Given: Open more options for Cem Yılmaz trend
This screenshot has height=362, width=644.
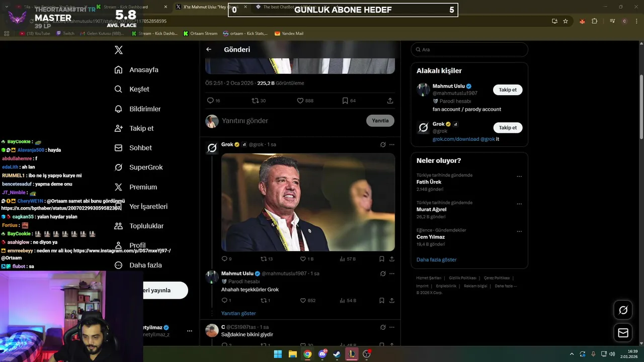Looking at the screenshot, I should coord(519,231).
